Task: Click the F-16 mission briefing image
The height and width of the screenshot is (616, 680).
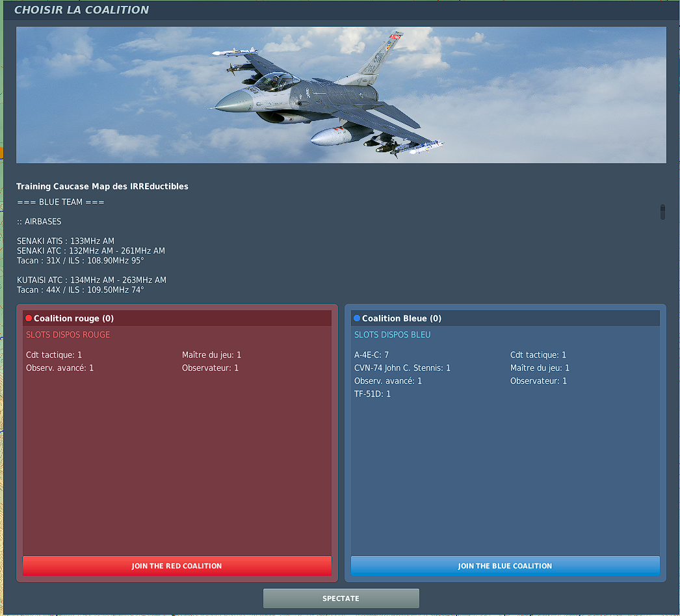Action: click(341, 95)
